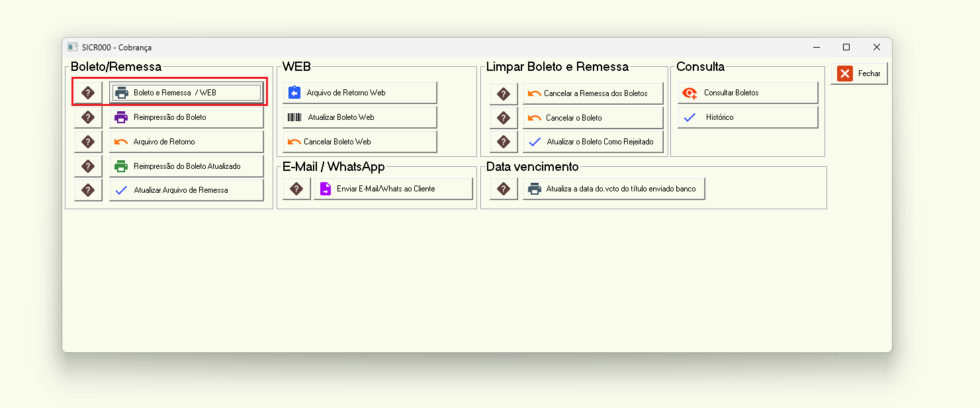Click help icon beside Atualizar Arquivo de Remessa
The image size is (980, 408).
tap(88, 190)
